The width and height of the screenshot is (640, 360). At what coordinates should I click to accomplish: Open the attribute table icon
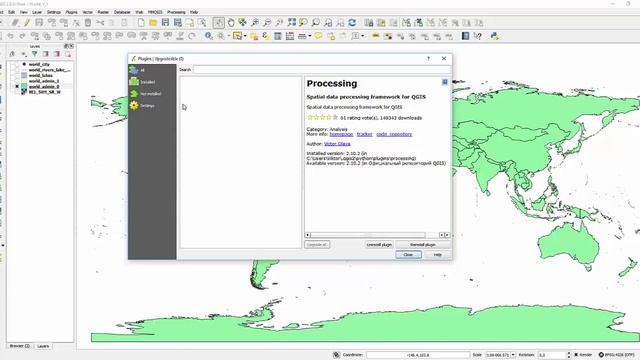[278, 36]
